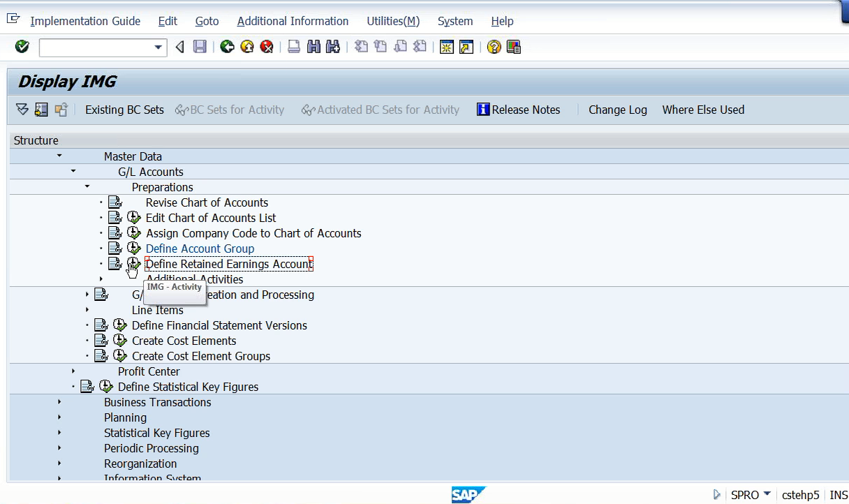The image size is (849, 504).
Task: Click the green Enter checkmark icon
Action: pyautogui.click(x=22, y=47)
